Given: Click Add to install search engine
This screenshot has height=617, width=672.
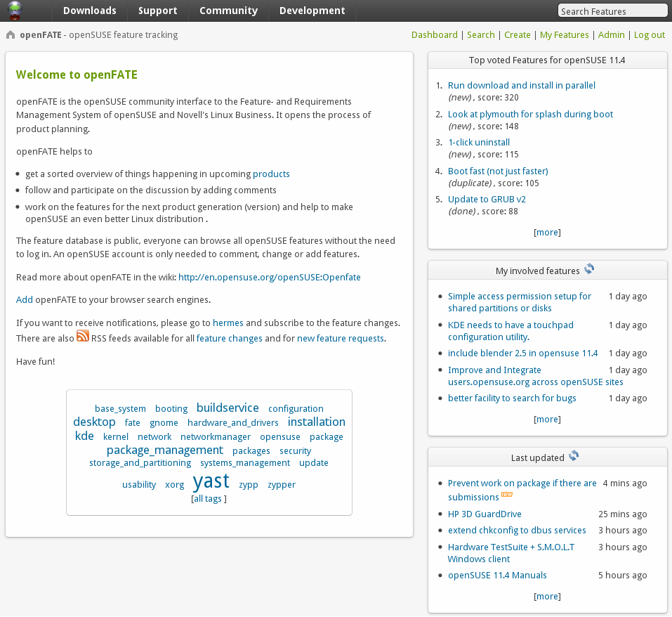Looking at the screenshot, I should pyautogui.click(x=25, y=299).
